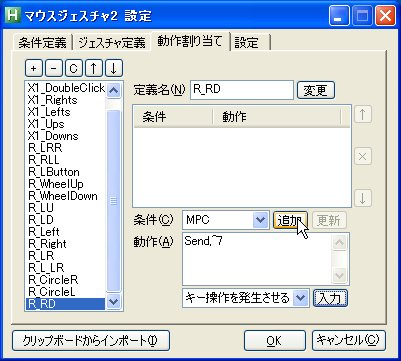Click gesture list scrollbar down arrow

(114, 302)
